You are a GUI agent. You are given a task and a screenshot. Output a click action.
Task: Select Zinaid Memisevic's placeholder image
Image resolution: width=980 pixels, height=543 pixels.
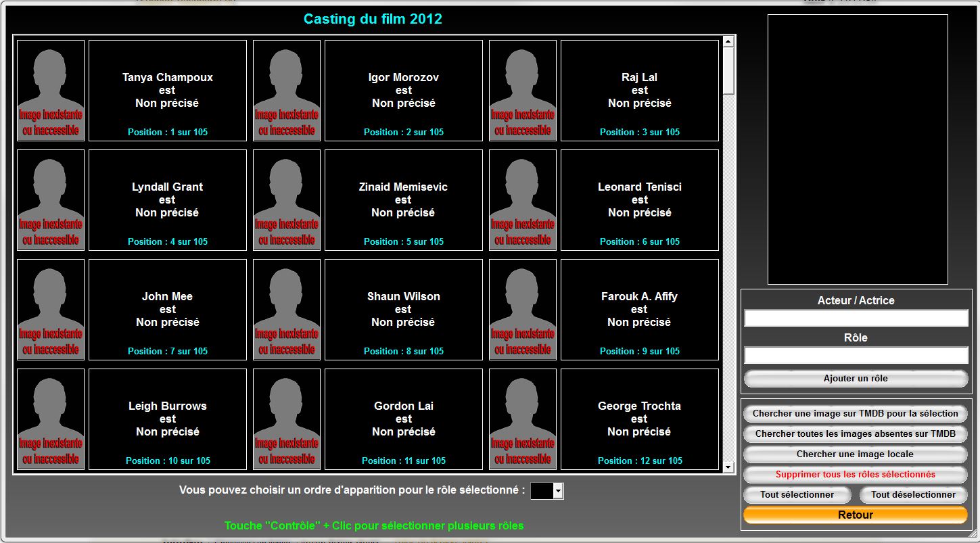287,200
